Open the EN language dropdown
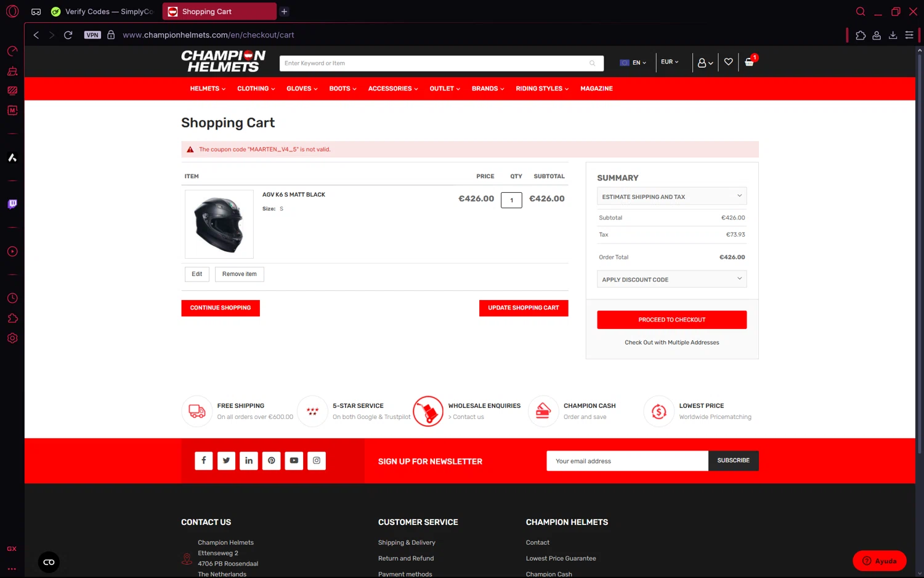This screenshot has height=578, width=924. (633, 63)
